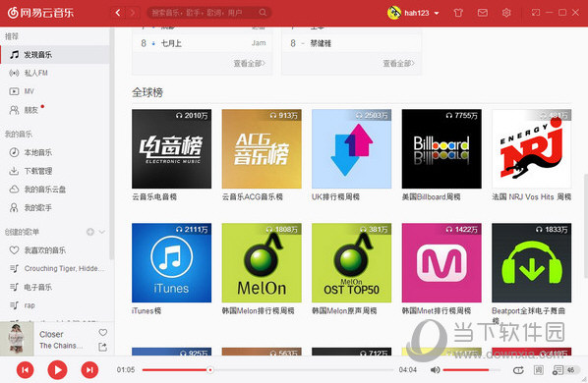Go back with the left arrow button
Screen dimensions: 588x383
pyautogui.click(x=118, y=13)
